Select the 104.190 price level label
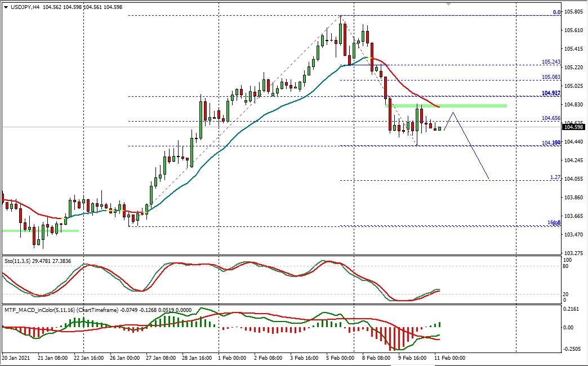 click(x=549, y=143)
